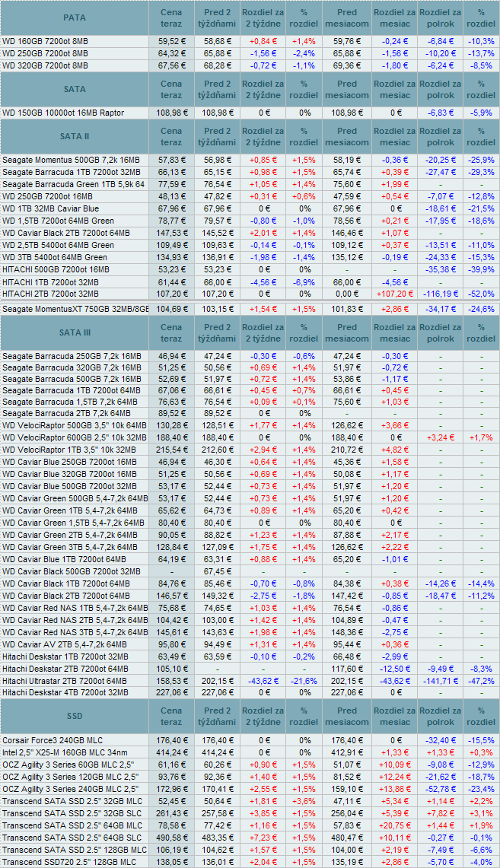Click 'WD Caviar Green 3TB' row label
The width and height of the screenshot is (500, 868).
tap(70, 547)
